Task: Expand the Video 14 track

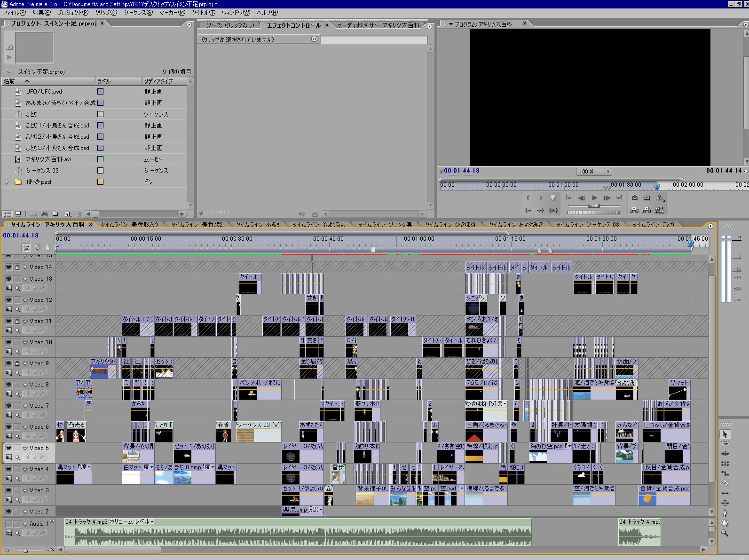Action: (25, 267)
